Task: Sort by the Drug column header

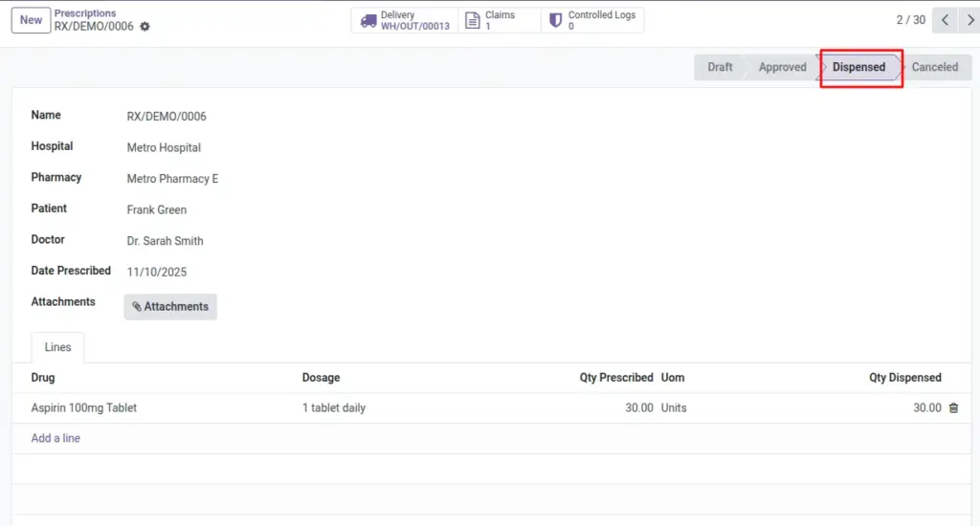Action: point(43,378)
